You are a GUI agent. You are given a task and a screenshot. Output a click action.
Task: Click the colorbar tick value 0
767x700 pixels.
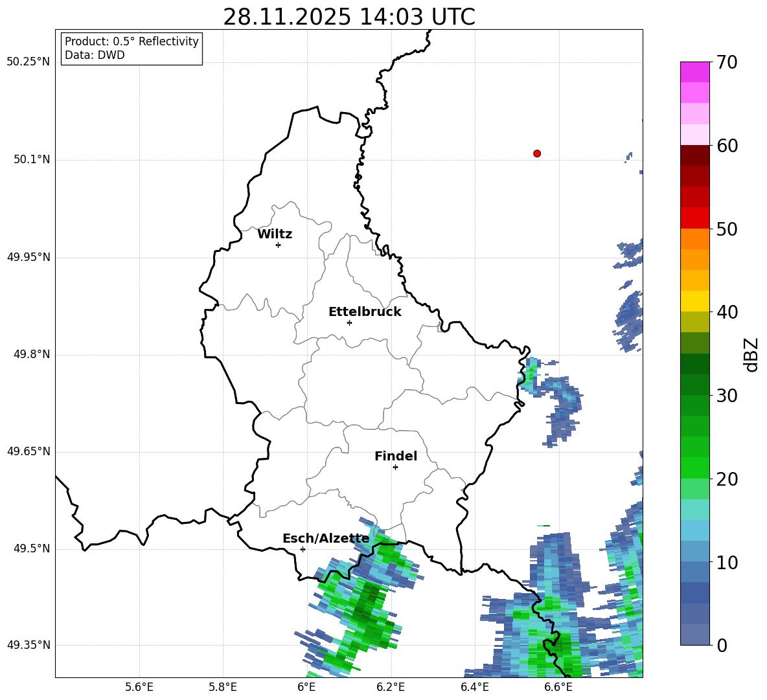(722, 645)
